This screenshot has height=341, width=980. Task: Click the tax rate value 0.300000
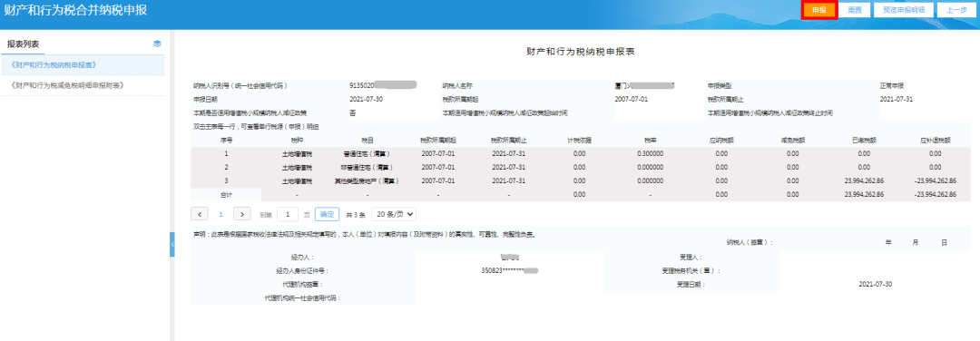650,153
